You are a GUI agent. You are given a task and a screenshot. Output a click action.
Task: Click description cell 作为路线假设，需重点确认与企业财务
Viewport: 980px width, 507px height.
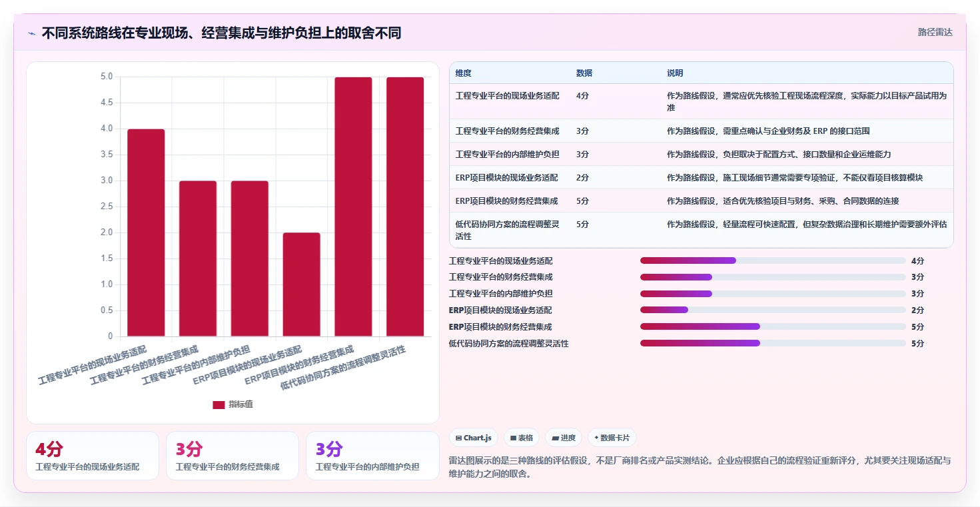tap(768, 131)
